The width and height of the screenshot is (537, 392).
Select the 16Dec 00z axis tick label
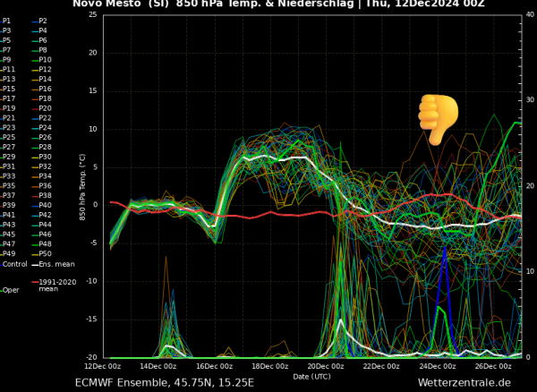point(215,366)
